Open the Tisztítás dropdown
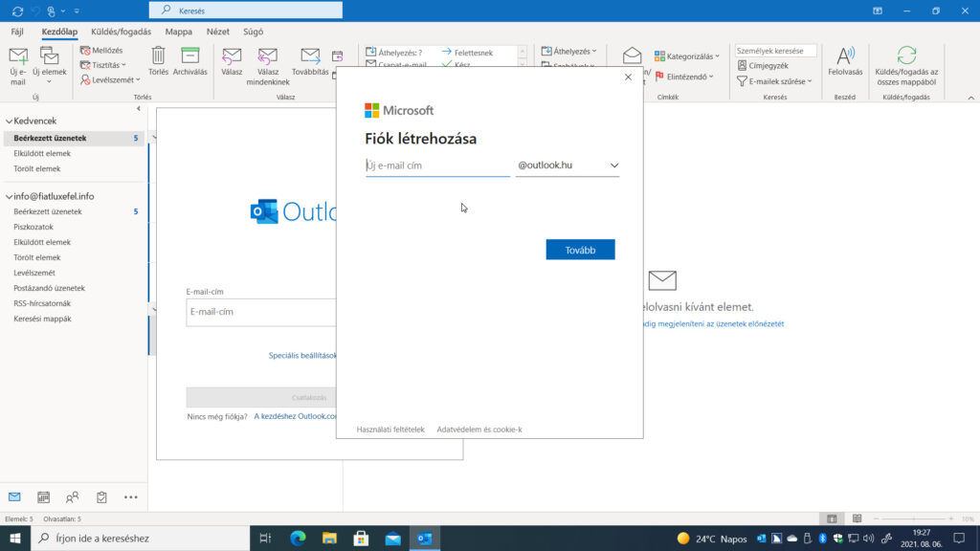 pos(103,65)
